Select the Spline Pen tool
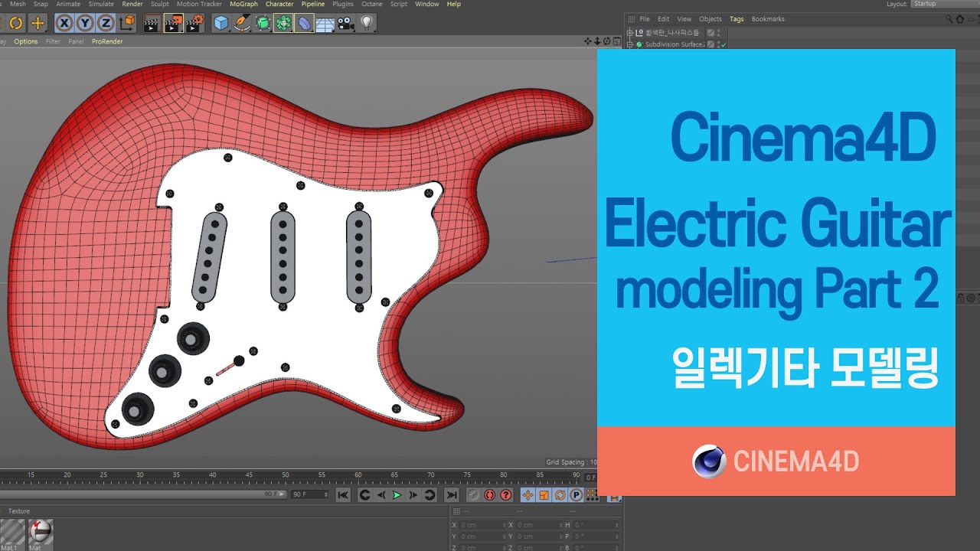The image size is (980, 551). point(242,23)
